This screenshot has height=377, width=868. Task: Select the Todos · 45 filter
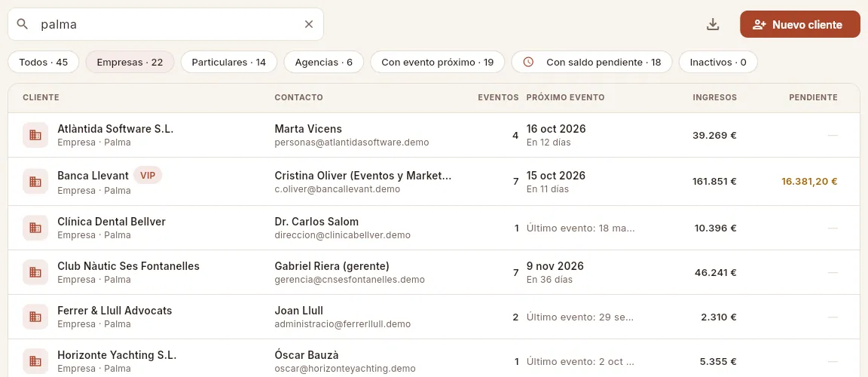[x=43, y=62]
